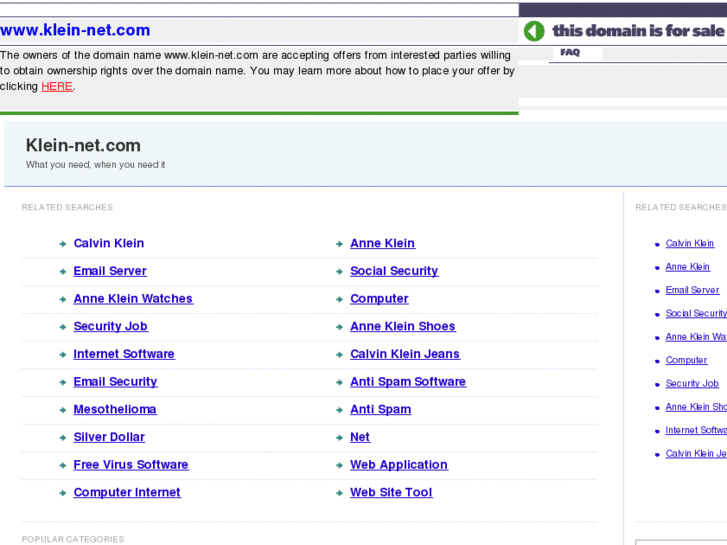Click the arrow bullet beside Computer Internet
727x545 pixels.
63,494
